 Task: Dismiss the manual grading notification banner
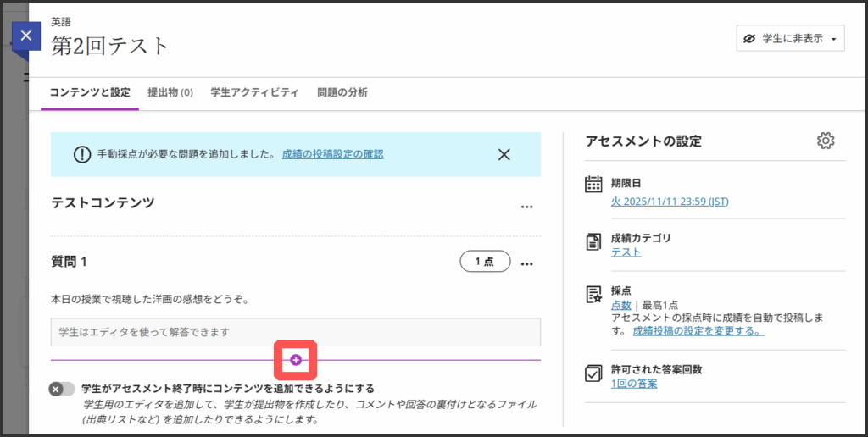pyautogui.click(x=504, y=154)
